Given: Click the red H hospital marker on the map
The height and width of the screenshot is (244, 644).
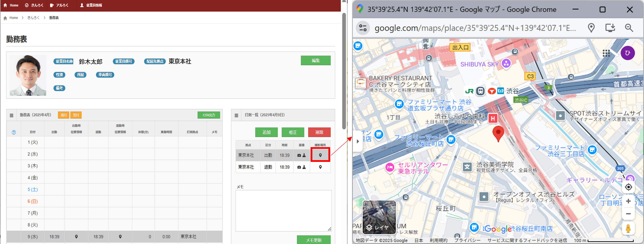Looking at the screenshot, I should click(x=493, y=119).
